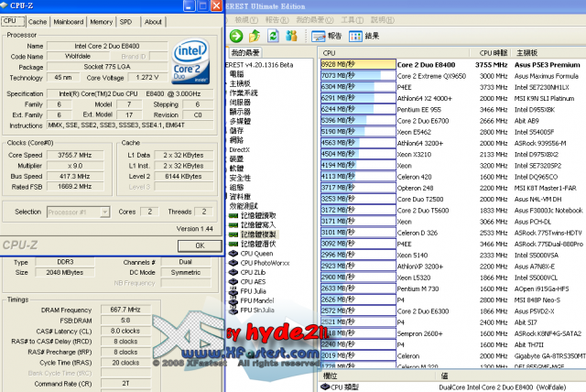Open the 檢視(V) menu in EVEREST
The image size is (586, 392).
[x=246, y=19]
